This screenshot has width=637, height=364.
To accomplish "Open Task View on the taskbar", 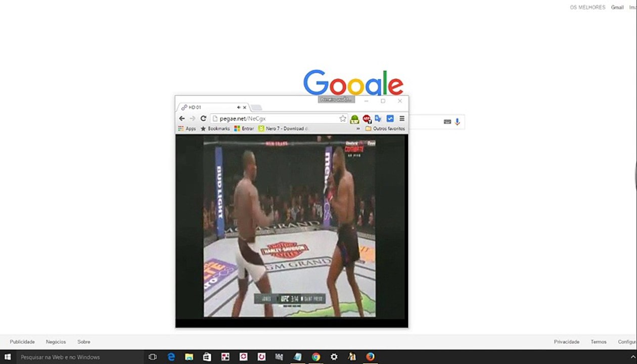I will coord(153,357).
